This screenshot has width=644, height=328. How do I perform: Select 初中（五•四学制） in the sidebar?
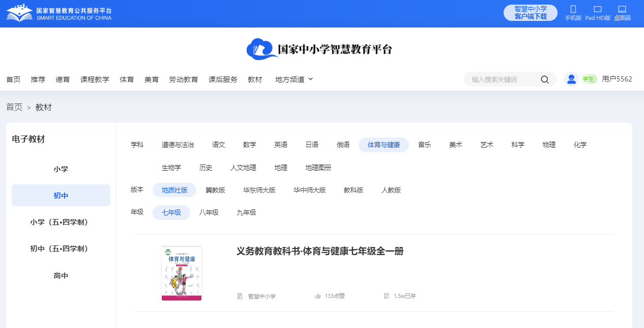tap(61, 249)
